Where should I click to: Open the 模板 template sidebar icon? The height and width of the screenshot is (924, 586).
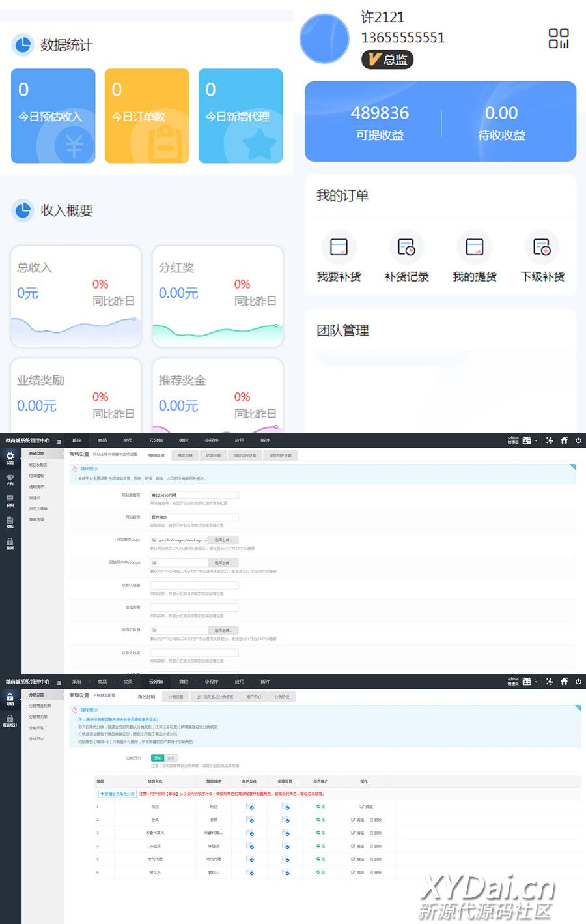(10, 522)
